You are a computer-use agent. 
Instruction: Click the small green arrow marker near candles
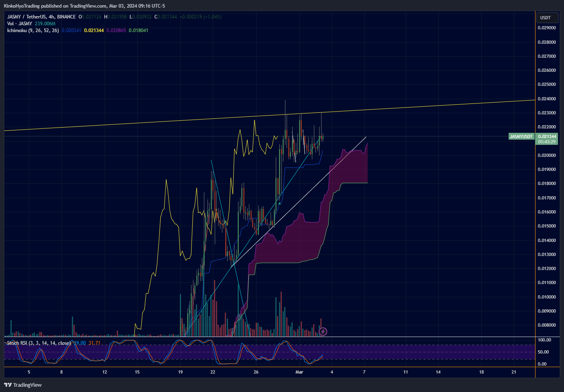279,203
